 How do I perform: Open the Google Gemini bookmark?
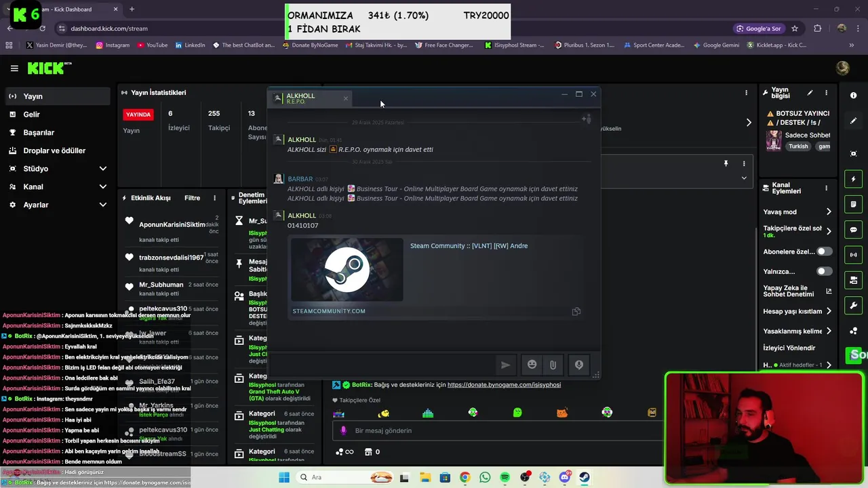(716, 45)
